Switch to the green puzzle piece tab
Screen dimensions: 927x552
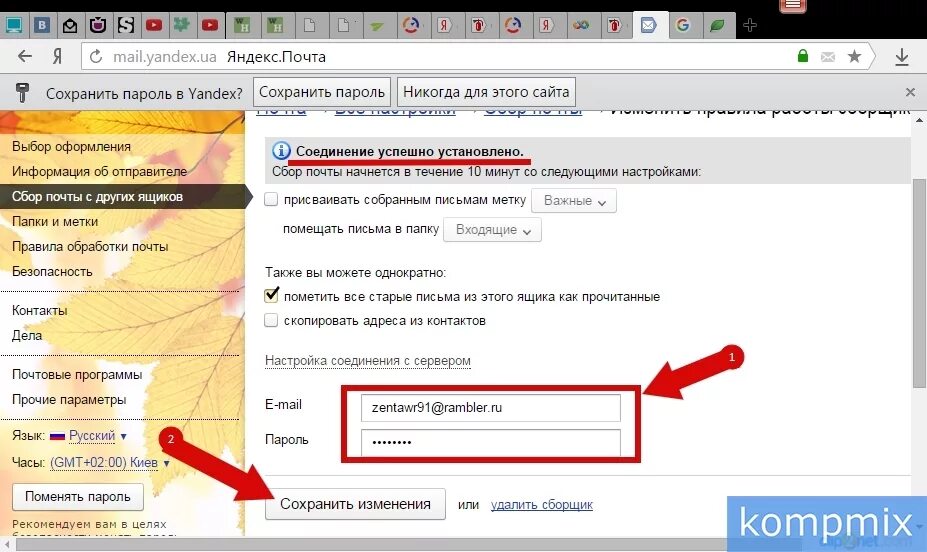[181, 25]
